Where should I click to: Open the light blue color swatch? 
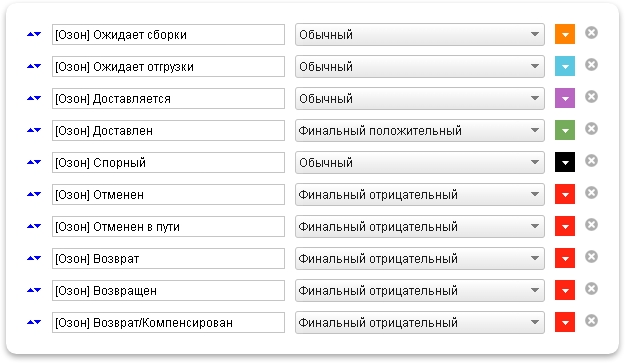tap(565, 66)
